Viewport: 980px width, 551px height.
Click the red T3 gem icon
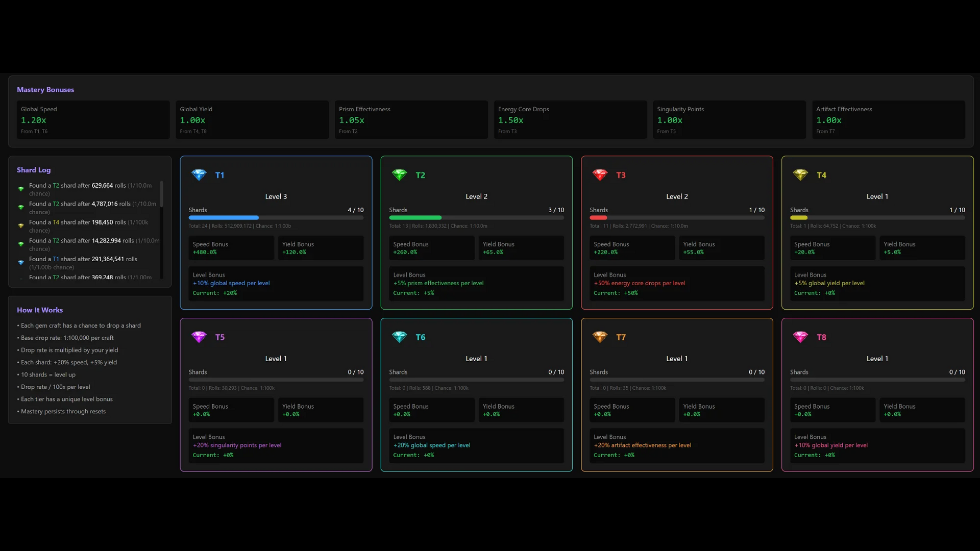[x=600, y=175]
